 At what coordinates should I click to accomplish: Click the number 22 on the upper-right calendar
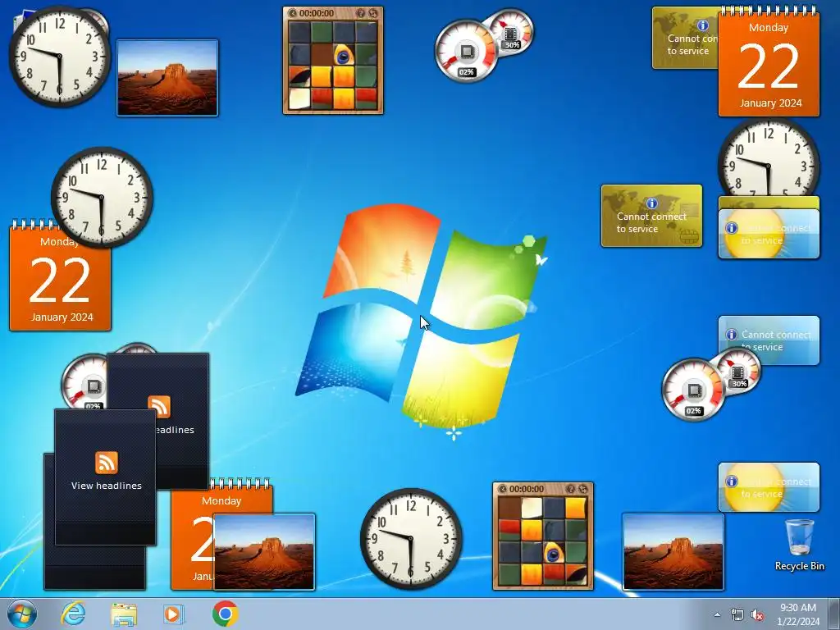(768, 66)
